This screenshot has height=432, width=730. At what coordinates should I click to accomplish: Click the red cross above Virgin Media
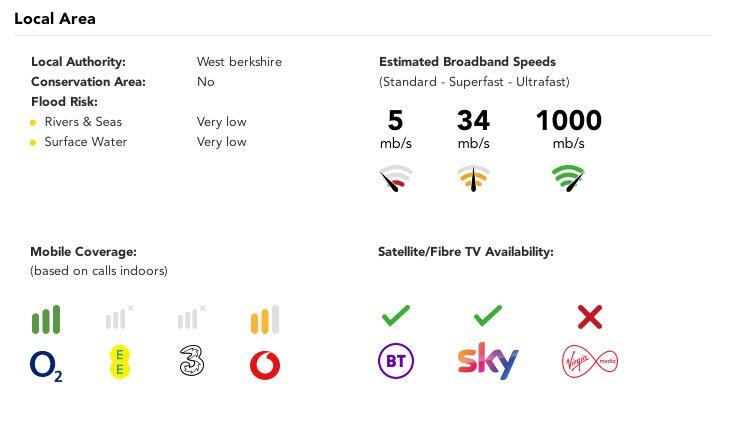(x=590, y=318)
